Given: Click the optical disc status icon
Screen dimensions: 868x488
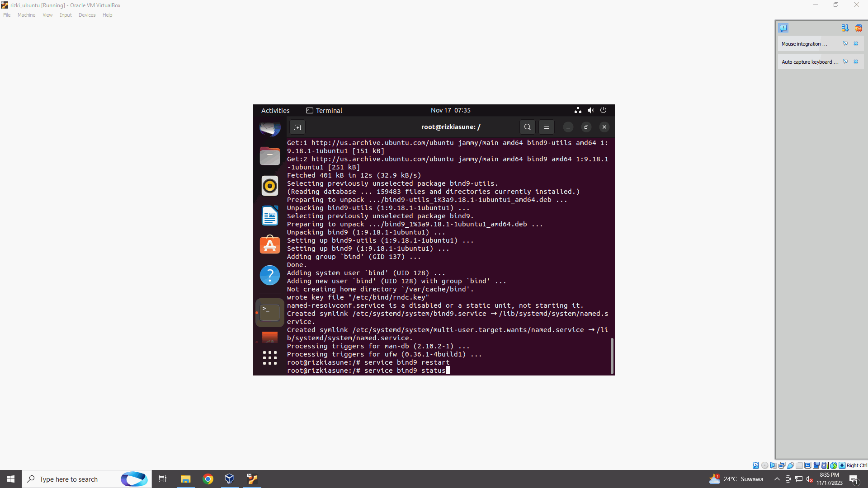Looking at the screenshot, I should tap(765, 465).
